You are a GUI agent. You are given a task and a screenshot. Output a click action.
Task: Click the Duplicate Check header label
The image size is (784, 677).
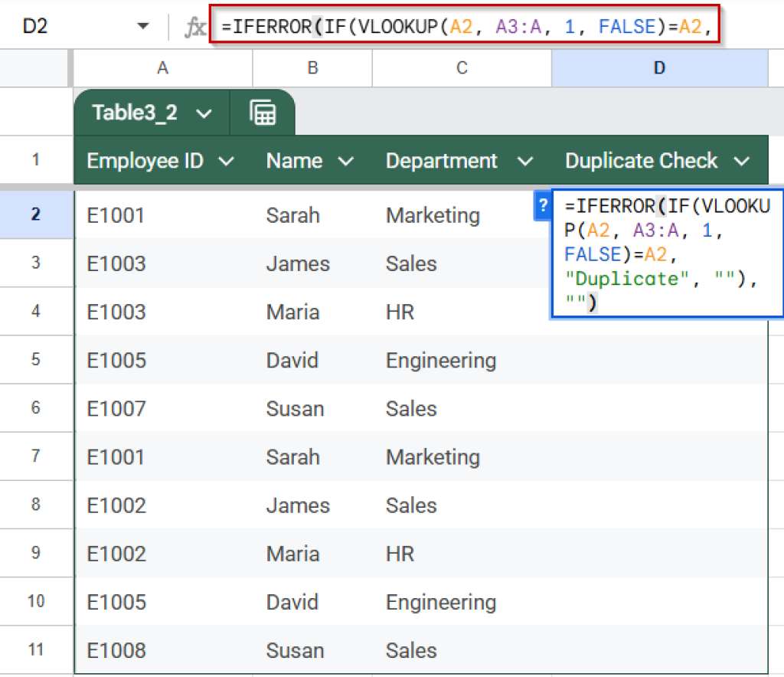[x=642, y=161]
